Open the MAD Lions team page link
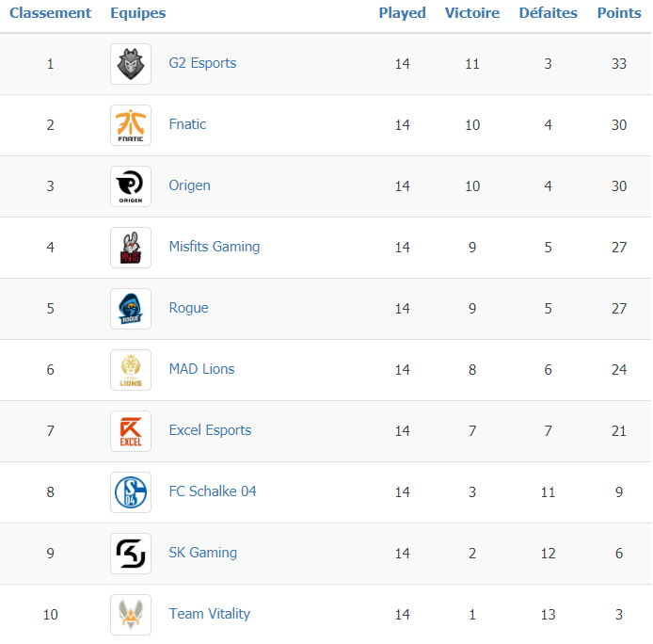 [x=201, y=369]
